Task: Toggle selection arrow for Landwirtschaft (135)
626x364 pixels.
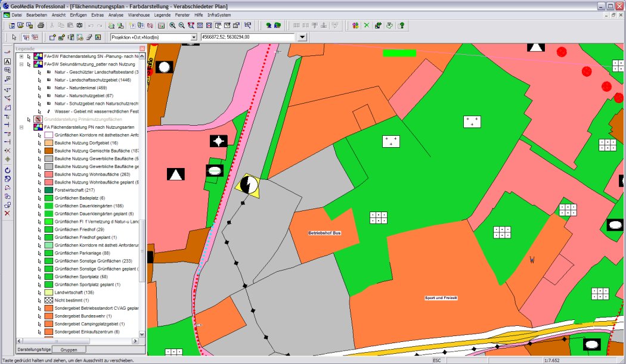Action: 39,293
